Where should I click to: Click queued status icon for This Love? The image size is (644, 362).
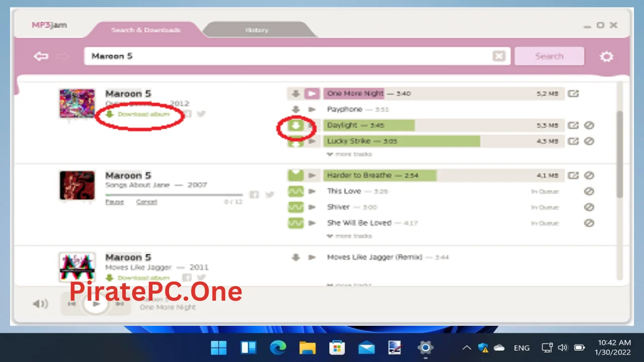click(296, 191)
